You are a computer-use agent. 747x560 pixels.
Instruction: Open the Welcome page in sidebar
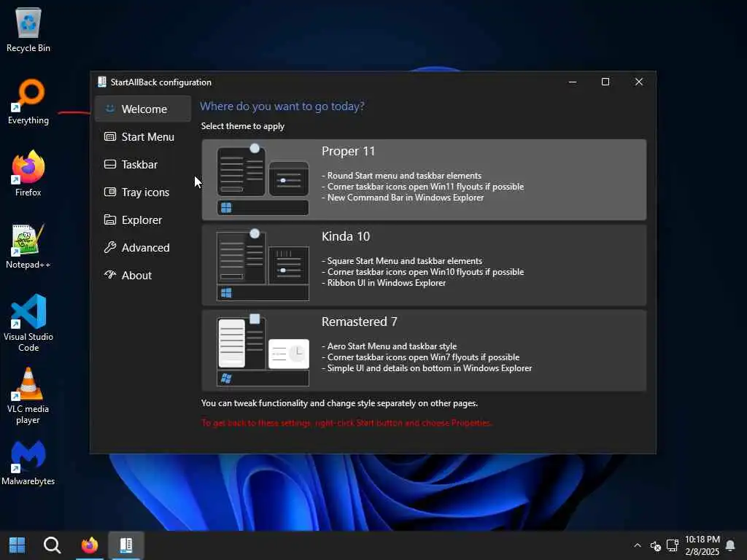pos(143,109)
